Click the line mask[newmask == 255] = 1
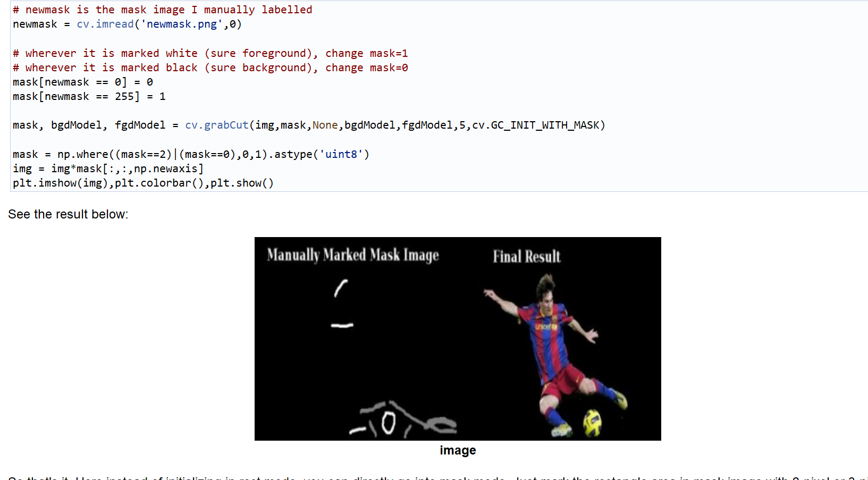 (89, 96)
